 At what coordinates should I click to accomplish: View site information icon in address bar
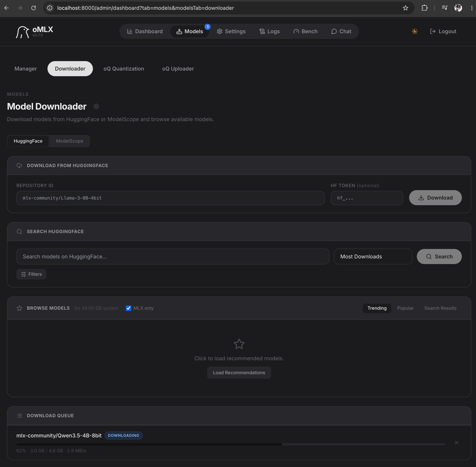(x=50, y=8)
